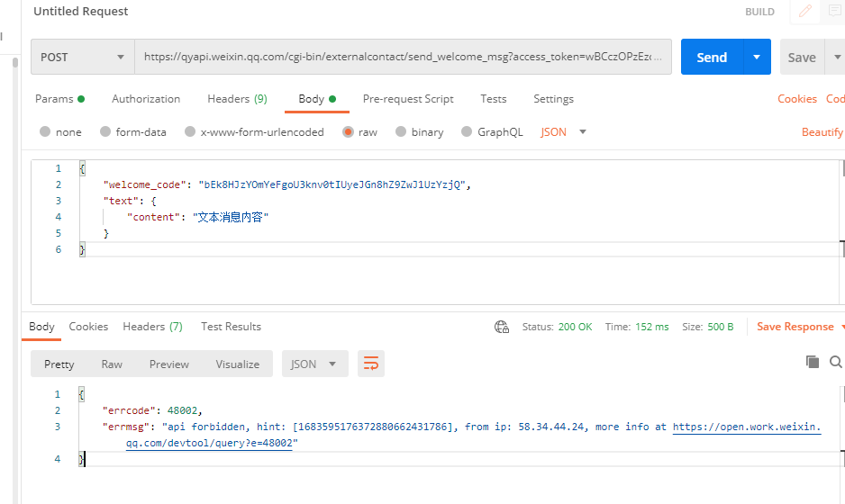
Task: Click the "errmsg" key in response
Action: tap(126, 427)
